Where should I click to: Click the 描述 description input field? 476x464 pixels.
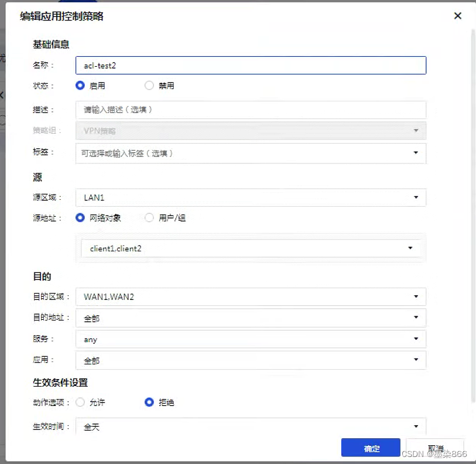coord(251,110)
